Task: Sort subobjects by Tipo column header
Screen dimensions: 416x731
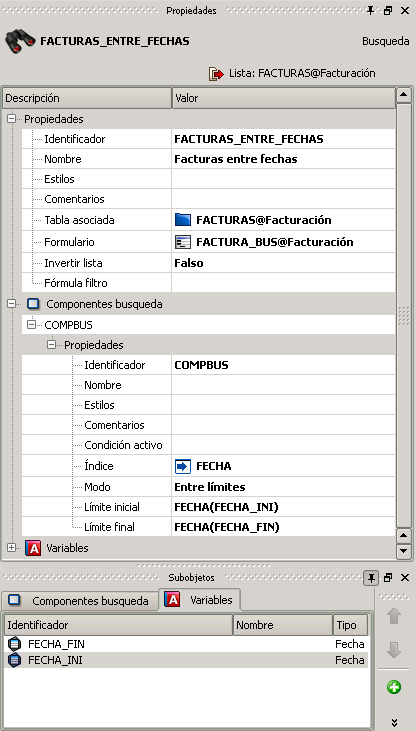Action: pos(351,625)
